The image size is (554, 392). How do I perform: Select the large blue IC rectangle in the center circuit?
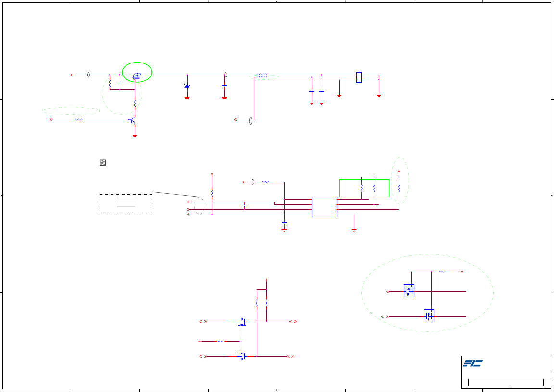click(x=324, y=207)
